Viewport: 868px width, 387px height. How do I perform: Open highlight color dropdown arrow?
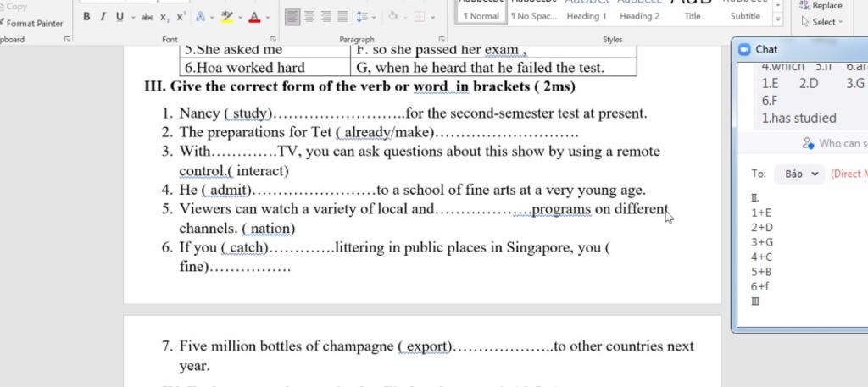pyautogui.click(x=240, y=17)
